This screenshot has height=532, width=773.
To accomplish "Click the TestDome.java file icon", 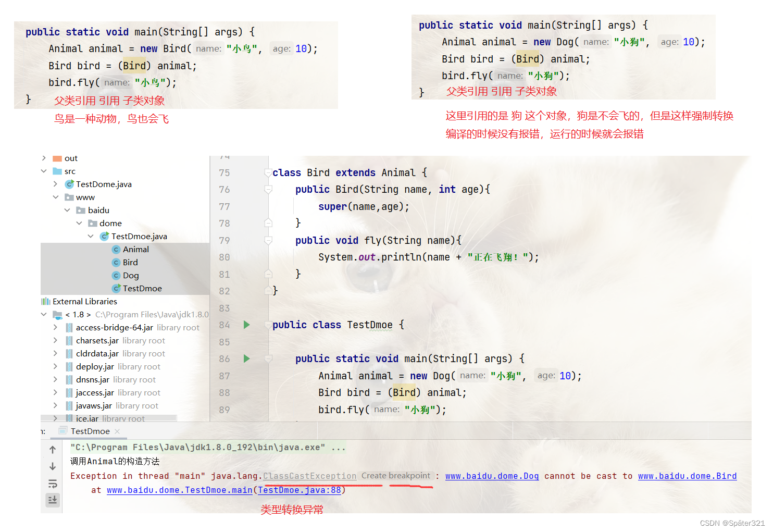I will point(69,184).
